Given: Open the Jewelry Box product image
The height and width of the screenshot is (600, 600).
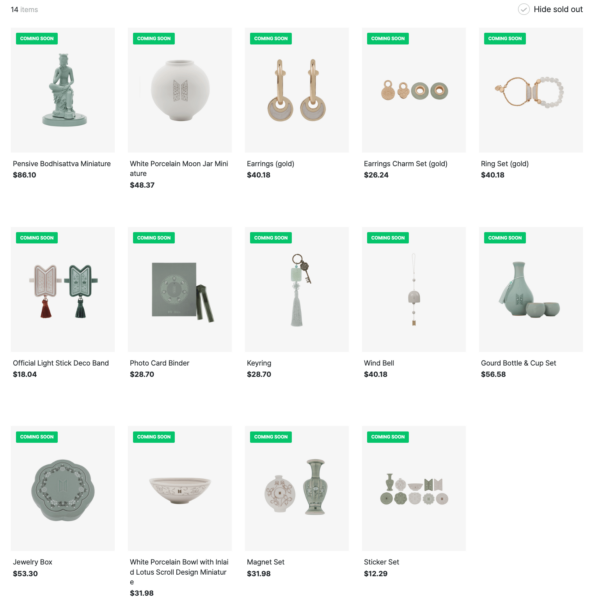Looking at the screenshot, I should point(63,488).
